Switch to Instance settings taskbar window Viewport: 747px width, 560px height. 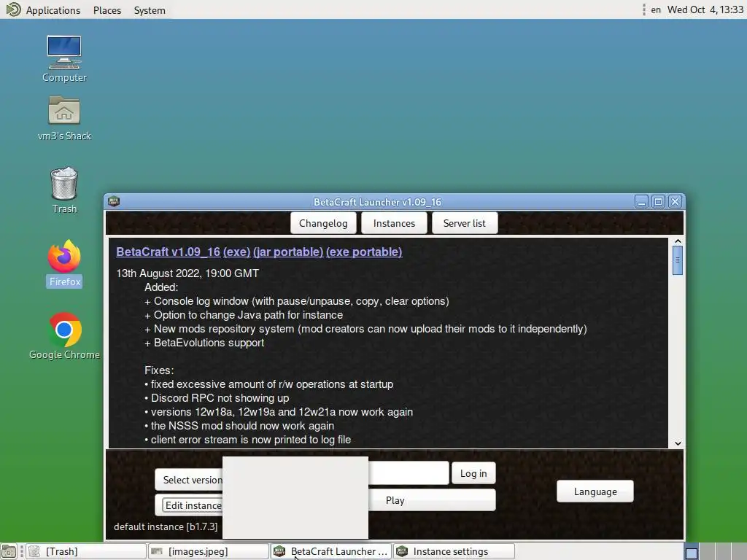point(454,551)
